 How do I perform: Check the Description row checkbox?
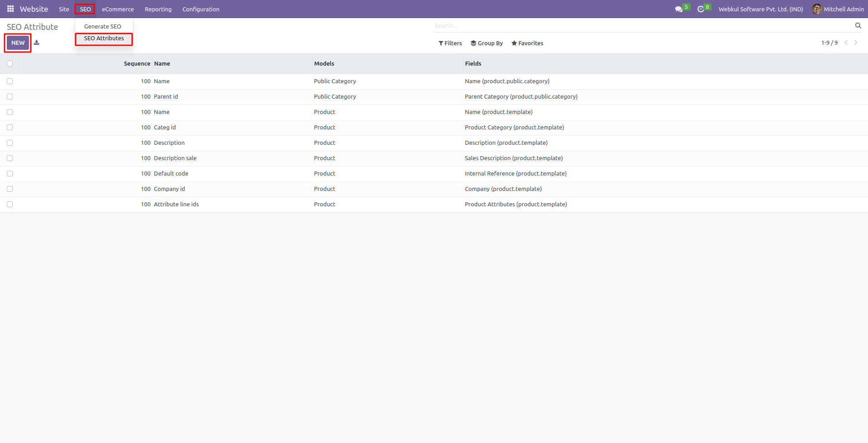10,143
